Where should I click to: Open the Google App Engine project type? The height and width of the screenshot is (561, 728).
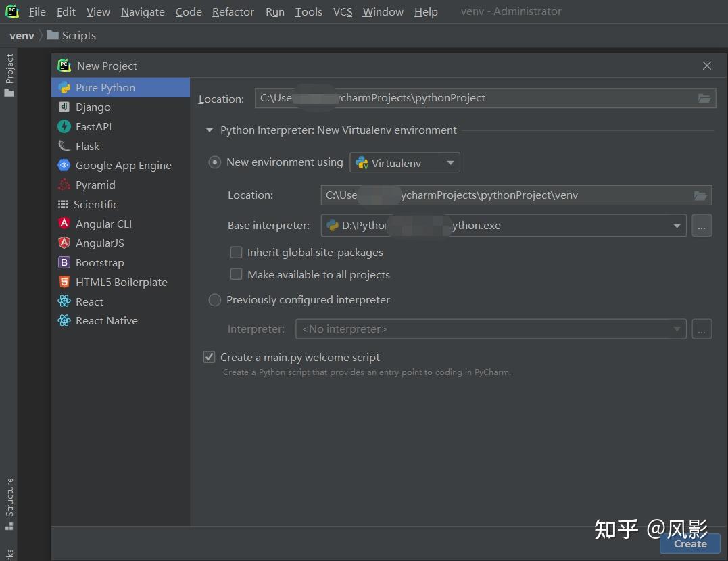click(x=123, y=165)
